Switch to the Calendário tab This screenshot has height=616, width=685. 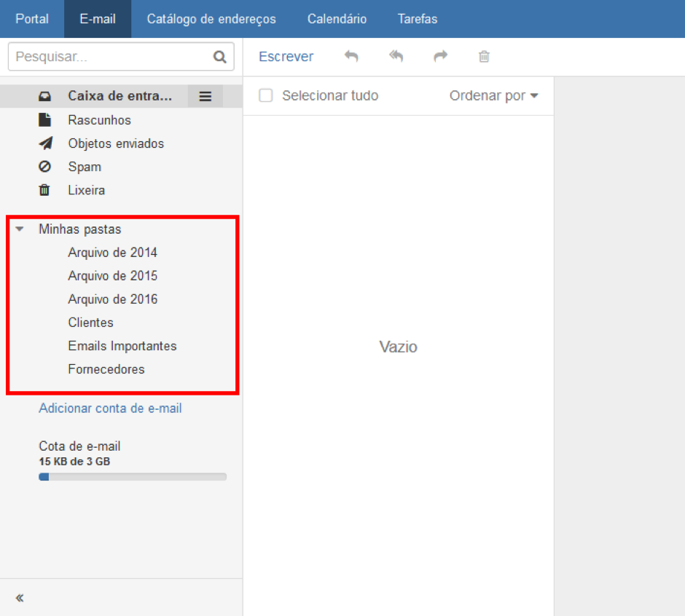click(337, 19)
